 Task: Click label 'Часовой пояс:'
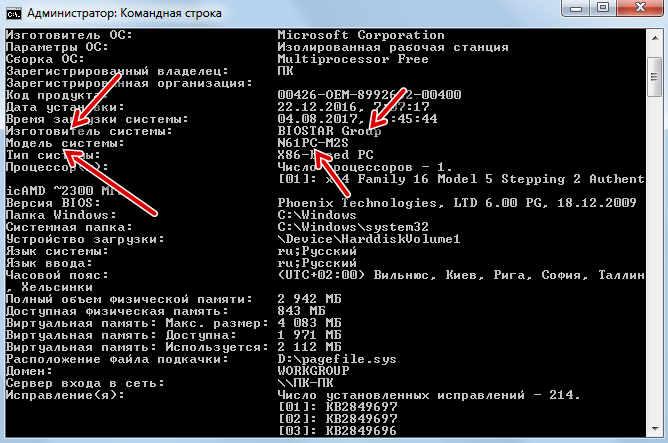coord(57,275)
